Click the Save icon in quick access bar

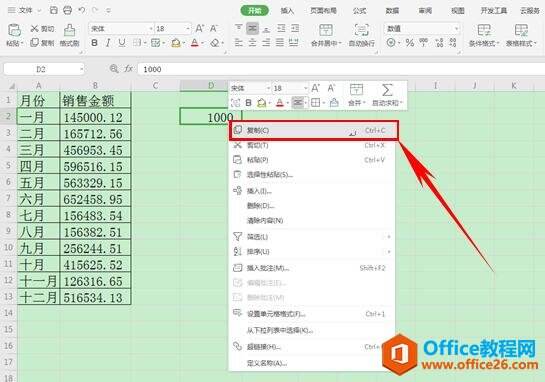pyautogui.click(x=54, y=10)
